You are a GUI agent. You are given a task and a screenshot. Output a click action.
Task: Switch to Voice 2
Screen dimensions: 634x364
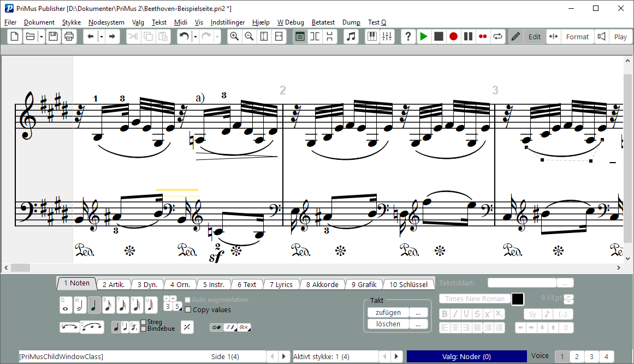pos(577,357)
